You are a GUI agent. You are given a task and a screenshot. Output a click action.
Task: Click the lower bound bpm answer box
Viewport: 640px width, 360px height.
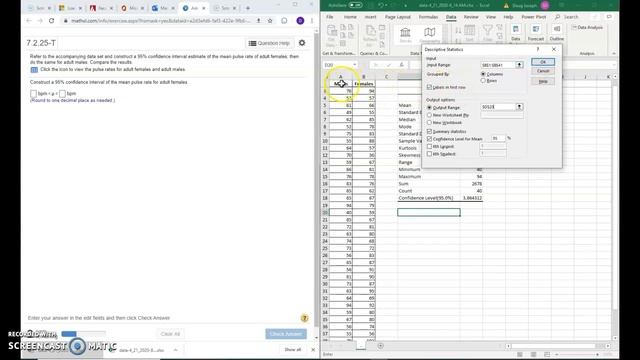pos(33,94)
